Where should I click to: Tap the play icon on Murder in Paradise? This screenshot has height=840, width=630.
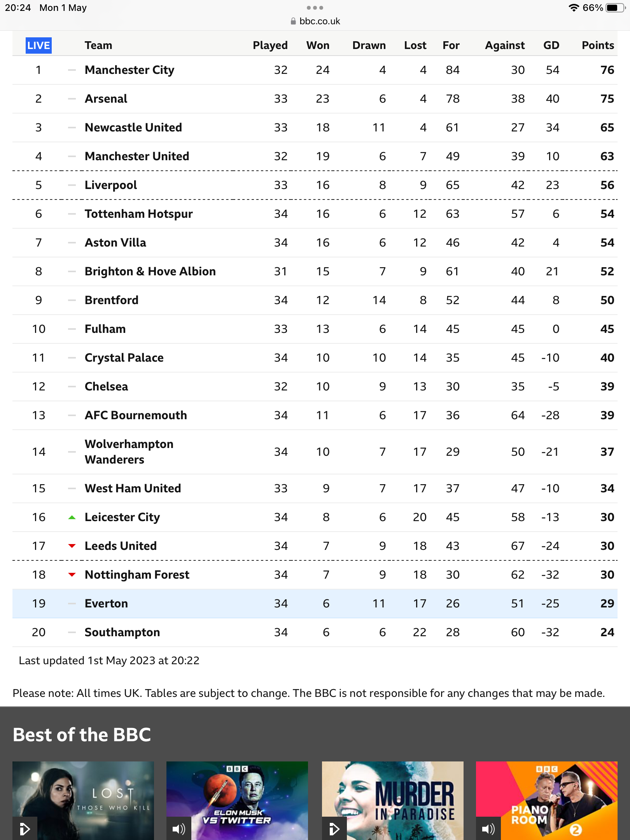click(x=334, y=829)
